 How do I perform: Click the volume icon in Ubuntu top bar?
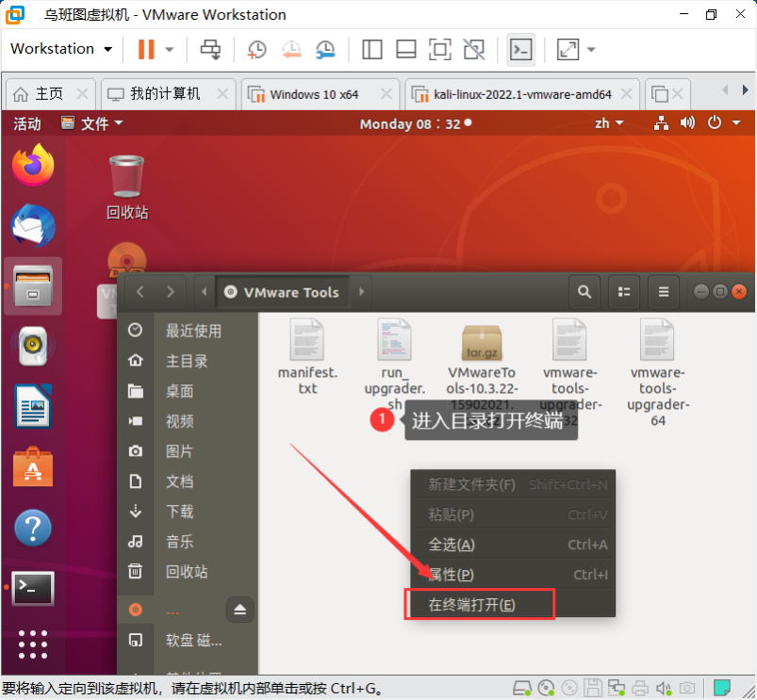687,123
